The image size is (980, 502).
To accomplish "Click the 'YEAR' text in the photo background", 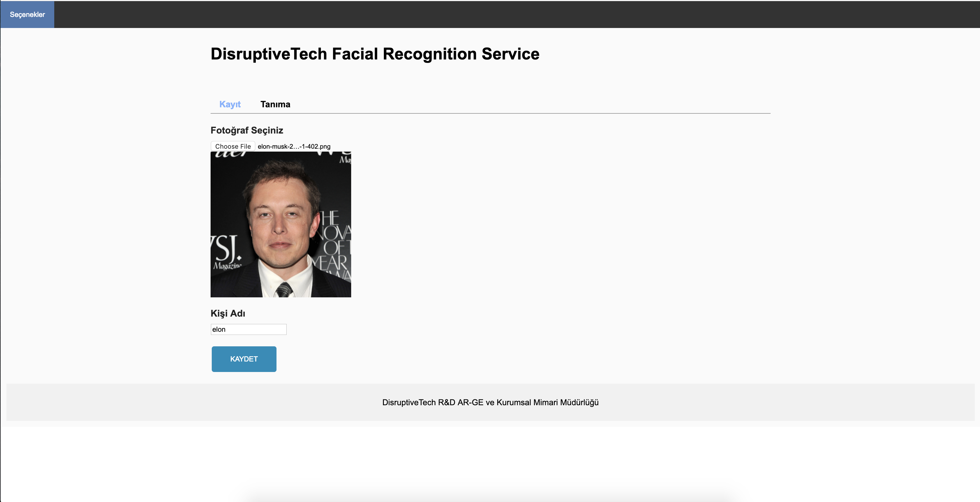I will [x=330, y=262].
